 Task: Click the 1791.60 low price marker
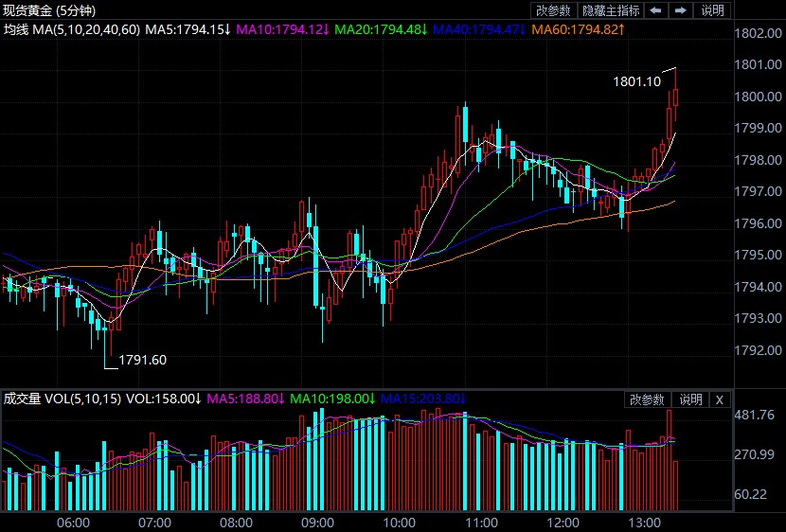click(x=142, y=360)
